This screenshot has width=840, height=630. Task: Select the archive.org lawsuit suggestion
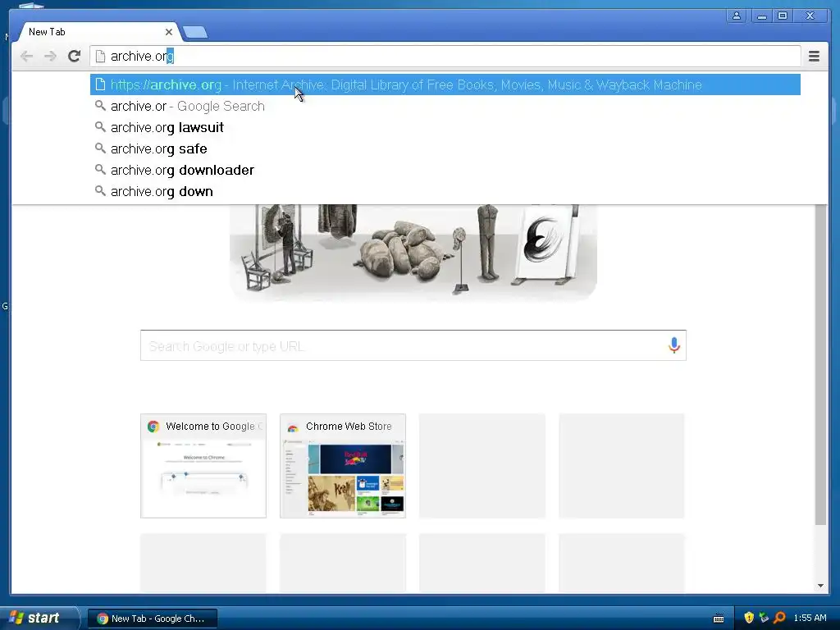click(x=445, y=127)
